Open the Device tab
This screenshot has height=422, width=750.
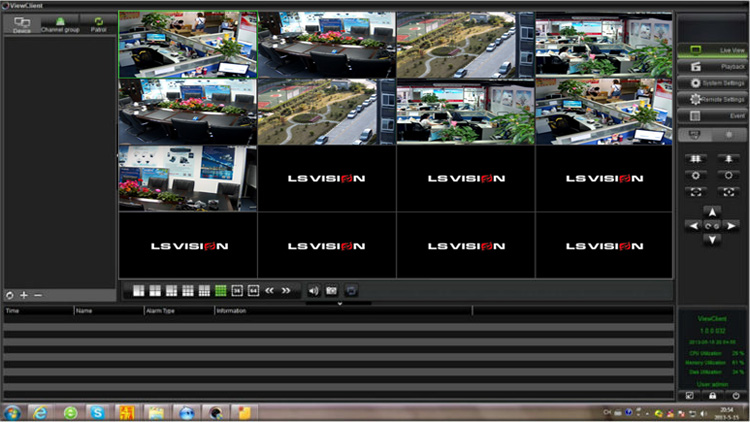coord(22,24)
